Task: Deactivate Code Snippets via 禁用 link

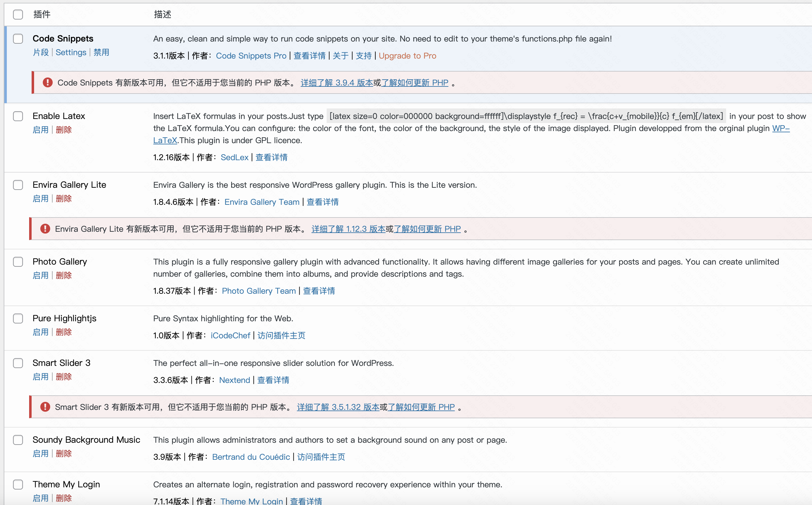Action: tap(101, 52)
